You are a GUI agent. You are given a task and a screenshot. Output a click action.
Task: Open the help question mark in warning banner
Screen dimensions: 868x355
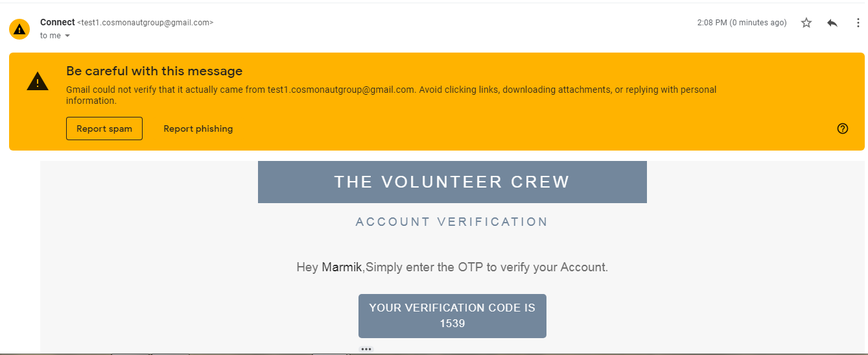pyautogui.click(x=843, y=129)
